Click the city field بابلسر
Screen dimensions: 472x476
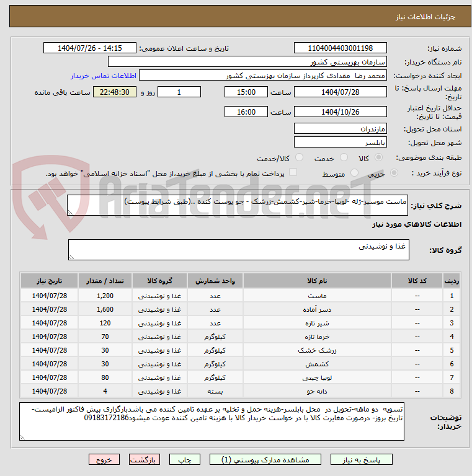[340, 143]
